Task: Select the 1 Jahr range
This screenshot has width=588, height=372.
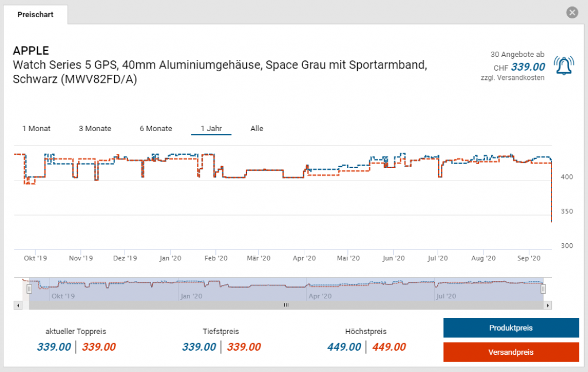Action: pyautogui.click(x=211, y=128)
